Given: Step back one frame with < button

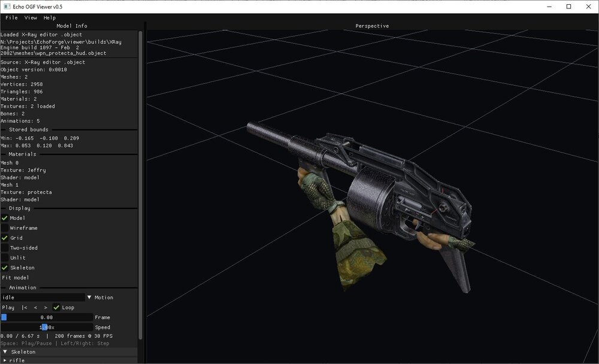Looking at the screenshot, I should click(35, 308).
